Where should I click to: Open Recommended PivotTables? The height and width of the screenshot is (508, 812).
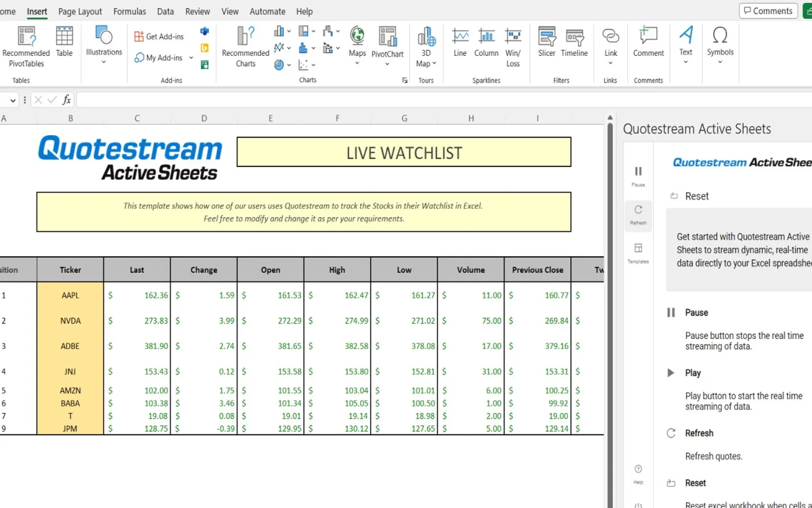pos(26,47)
